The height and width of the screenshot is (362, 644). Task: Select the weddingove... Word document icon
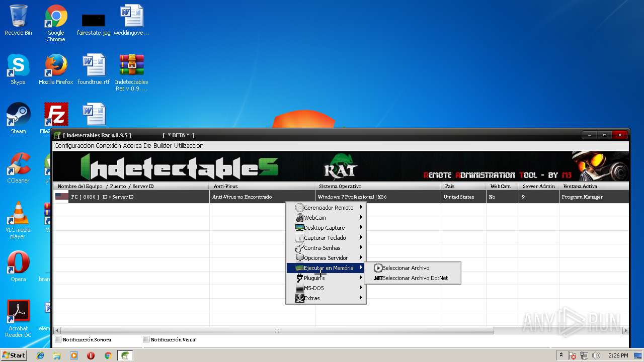131,21
